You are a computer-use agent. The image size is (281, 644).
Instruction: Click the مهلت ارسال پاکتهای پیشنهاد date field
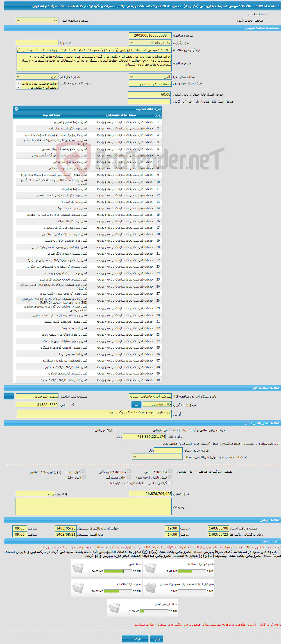66,528
